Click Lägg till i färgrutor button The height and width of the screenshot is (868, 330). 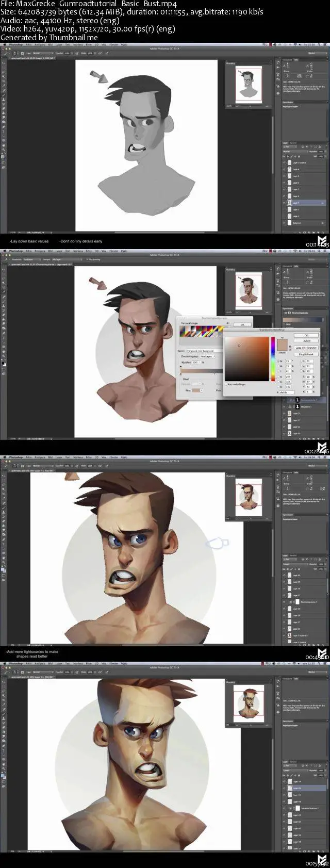coord(306,348)
